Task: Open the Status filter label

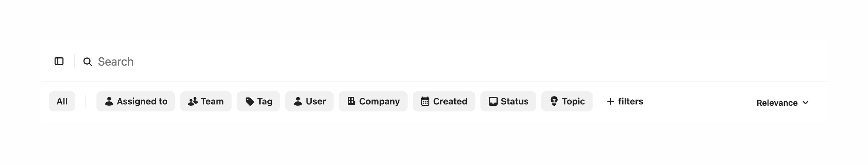Action: [514, 101]
